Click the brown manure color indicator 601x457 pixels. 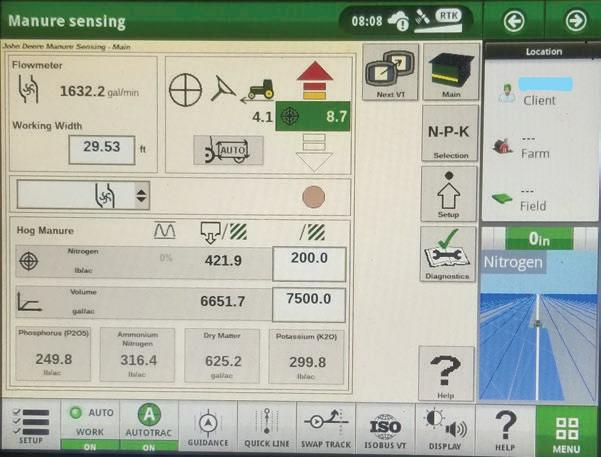(x=314, y=197)
